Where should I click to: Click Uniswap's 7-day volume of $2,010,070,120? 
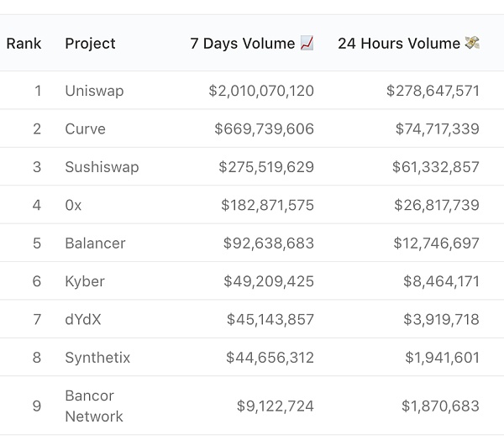coord(261,91)
